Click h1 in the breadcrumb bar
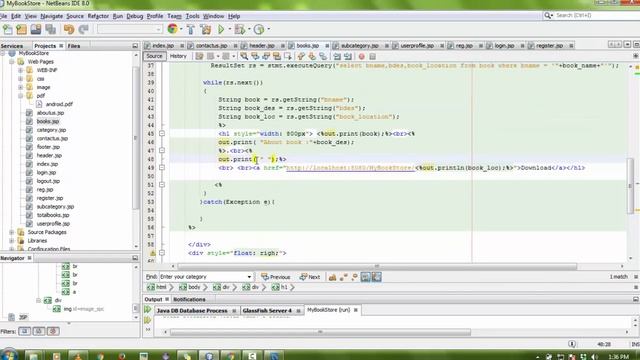Viewport: 640px width, 360px height. coord(280,287)
